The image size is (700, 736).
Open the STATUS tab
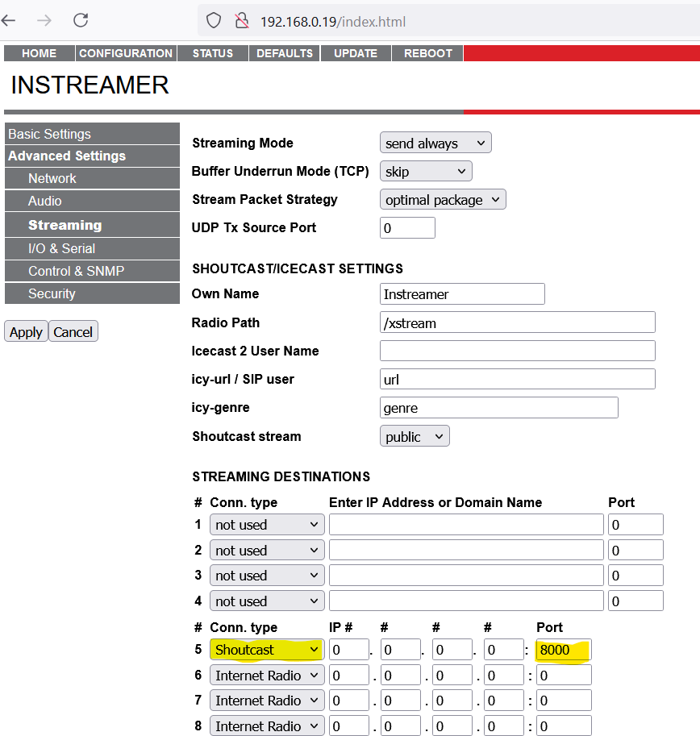coord(212,53)
